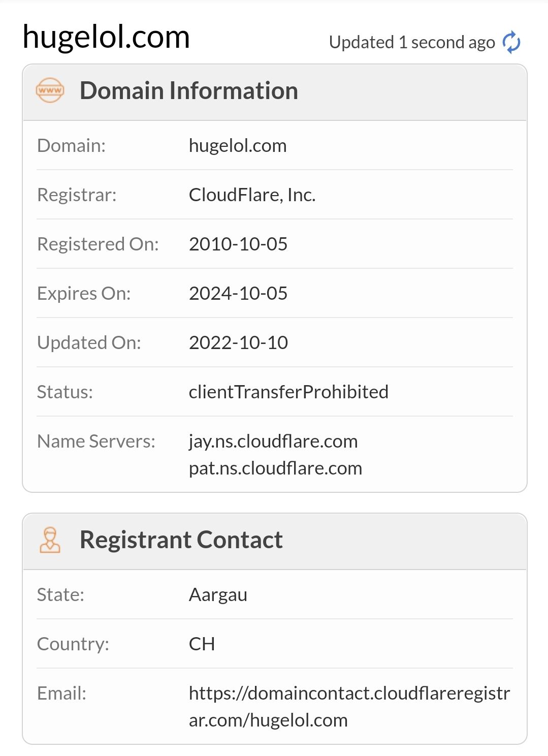Click the 'Country:' label

point(73,644)
